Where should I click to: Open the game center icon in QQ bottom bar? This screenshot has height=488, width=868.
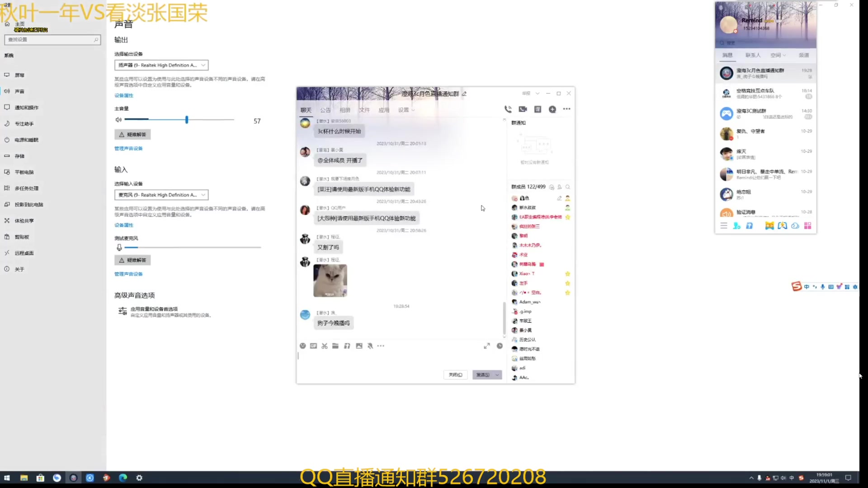click(769, 225)
